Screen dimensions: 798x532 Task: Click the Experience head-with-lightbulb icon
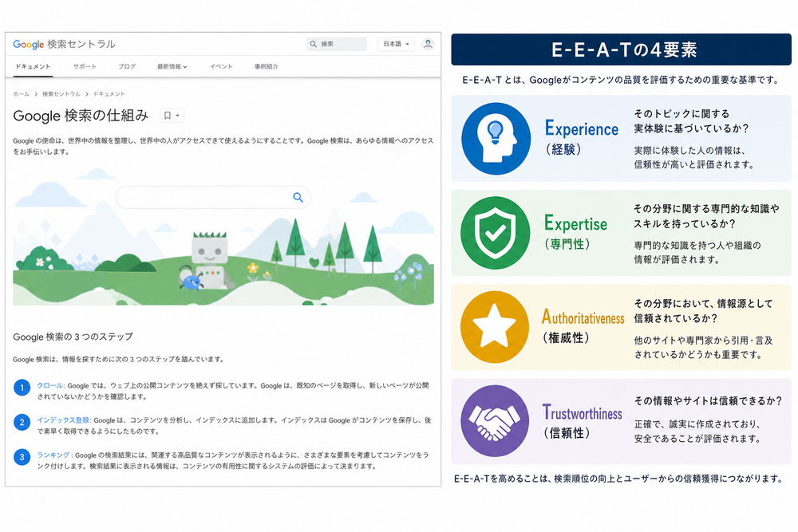point(496,138)
